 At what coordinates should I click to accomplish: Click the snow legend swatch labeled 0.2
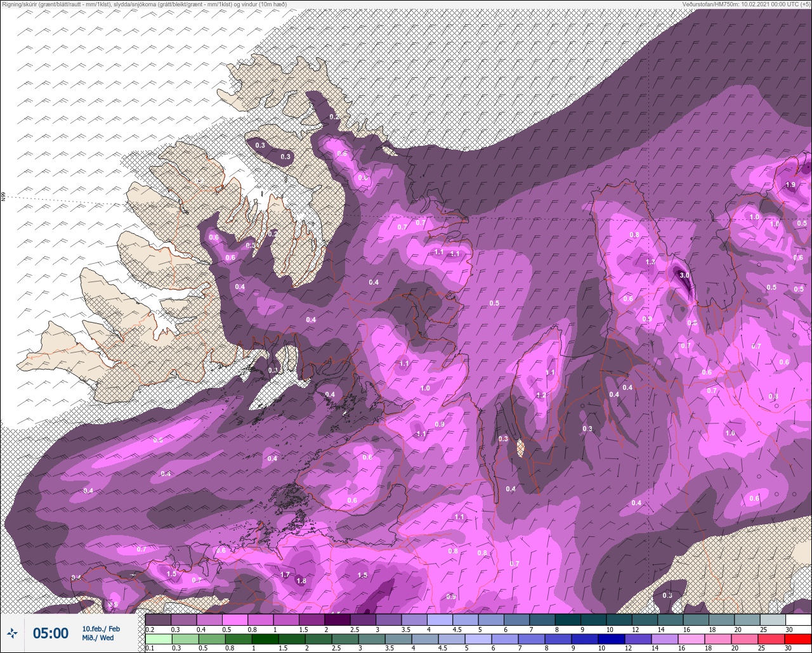coord(158,619)
